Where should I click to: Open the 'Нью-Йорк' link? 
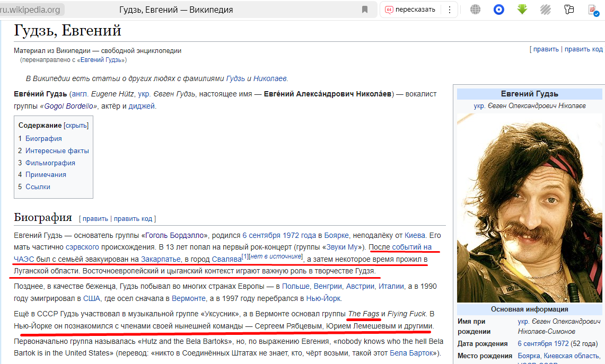pyautogui.click(x=323, y=298)
